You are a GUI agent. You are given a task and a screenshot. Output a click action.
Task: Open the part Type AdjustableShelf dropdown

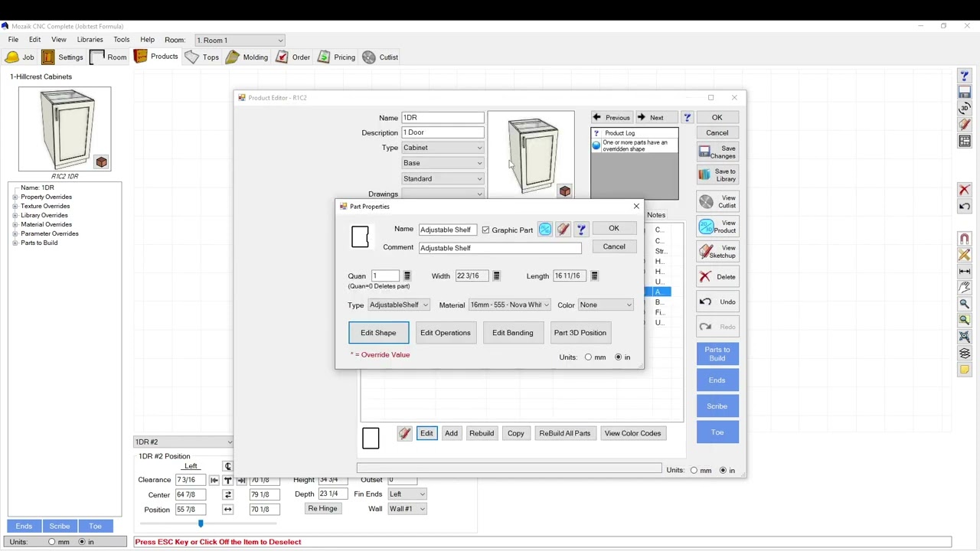[398, 305]
